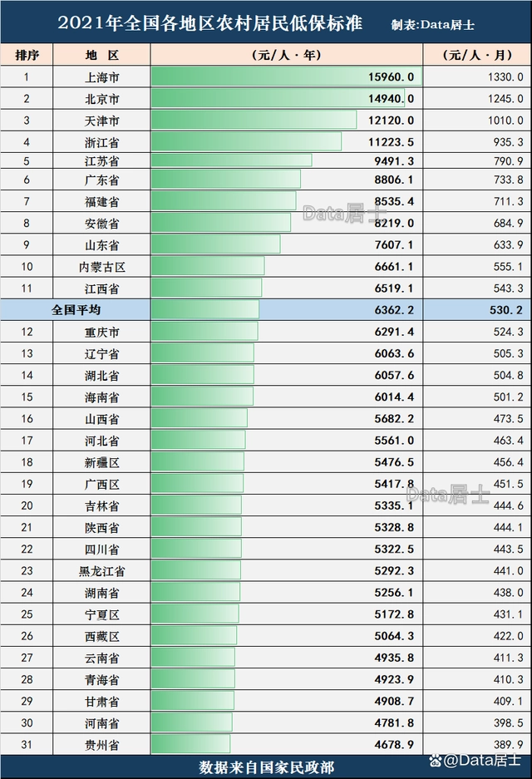The width and height of the screenshot is (532, 779).
Task: Click the '湖北省' region cell
Action: [x=102, y=376]
